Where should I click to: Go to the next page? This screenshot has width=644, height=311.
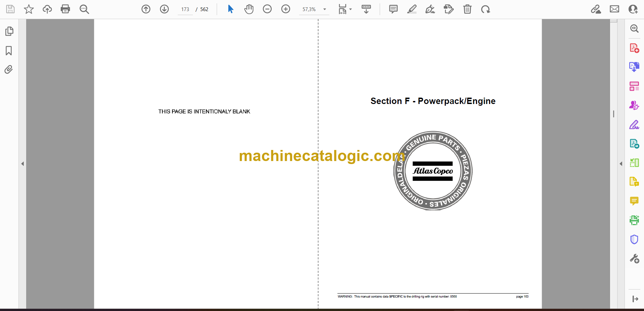[164, 9]
